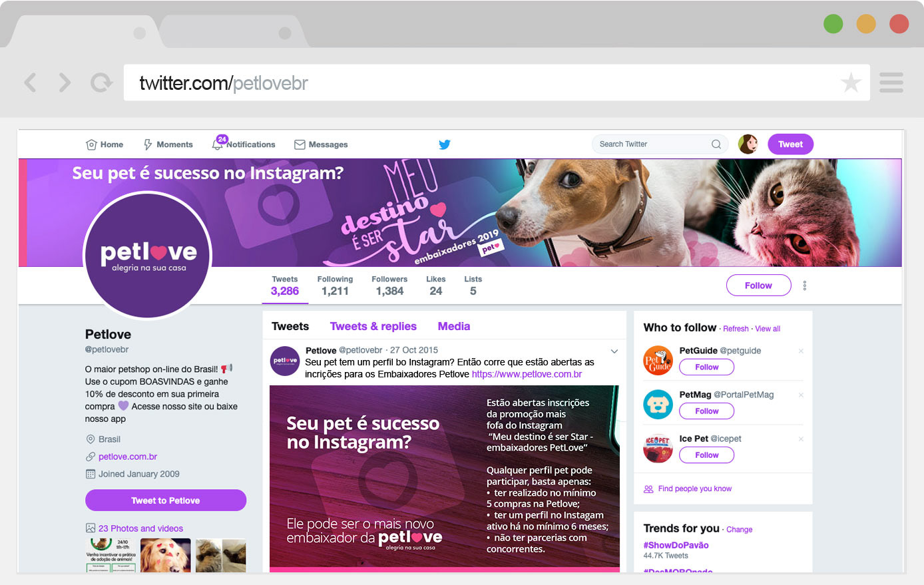Image resolution: width=924 pixels, height=585 pixels.
Task: Open dog photo thumbnail in media
Action: pos(165,556)
